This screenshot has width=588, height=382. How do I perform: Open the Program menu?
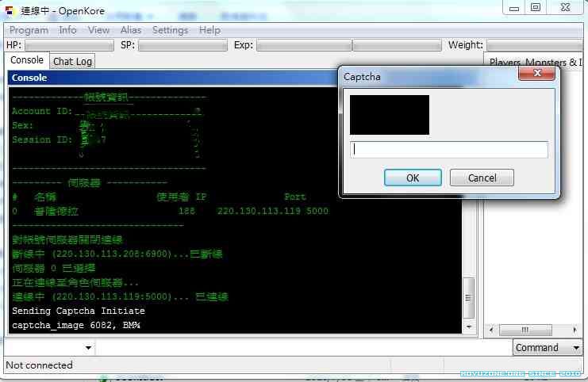29,30
